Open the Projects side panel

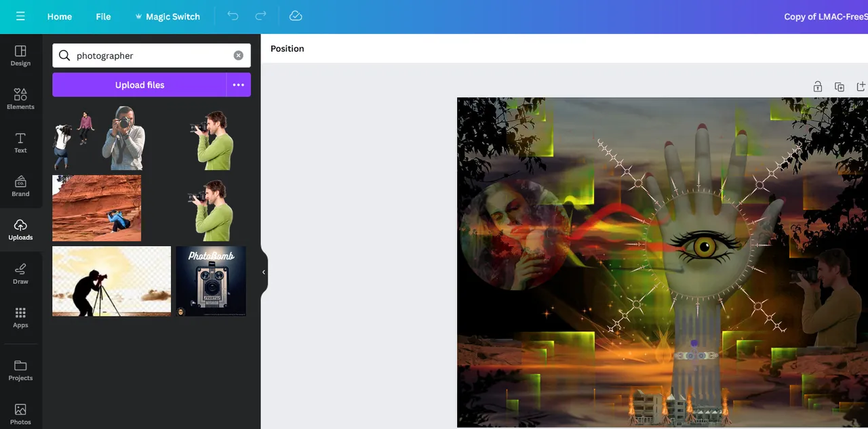point(20,370)
